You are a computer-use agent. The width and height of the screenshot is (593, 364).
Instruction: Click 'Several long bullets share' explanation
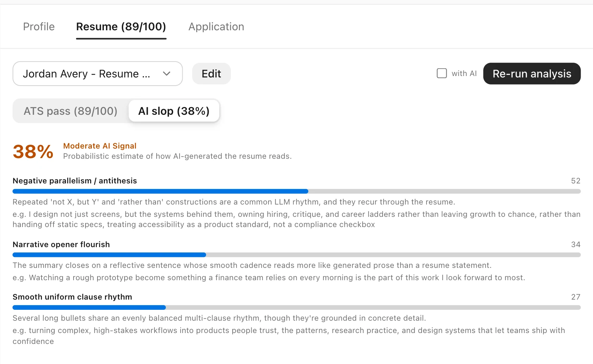(219, 318)
